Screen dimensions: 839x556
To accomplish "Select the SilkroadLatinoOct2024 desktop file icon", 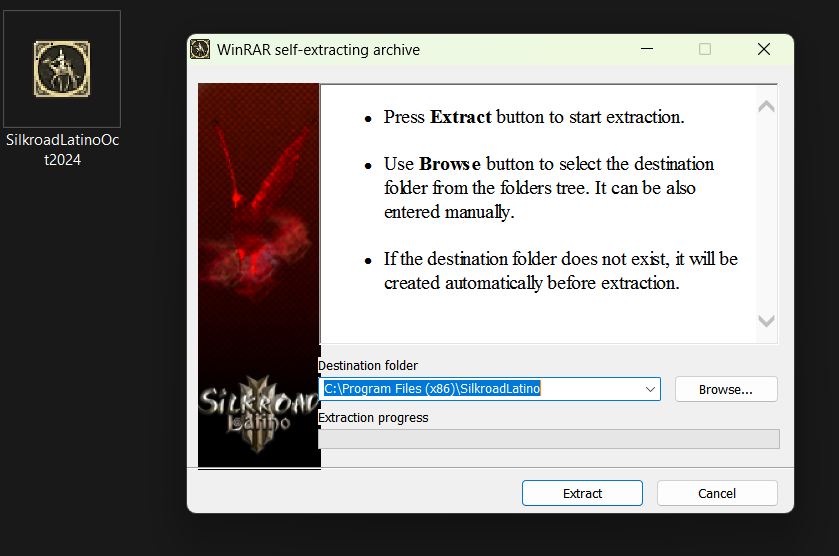I will [62, 69].
